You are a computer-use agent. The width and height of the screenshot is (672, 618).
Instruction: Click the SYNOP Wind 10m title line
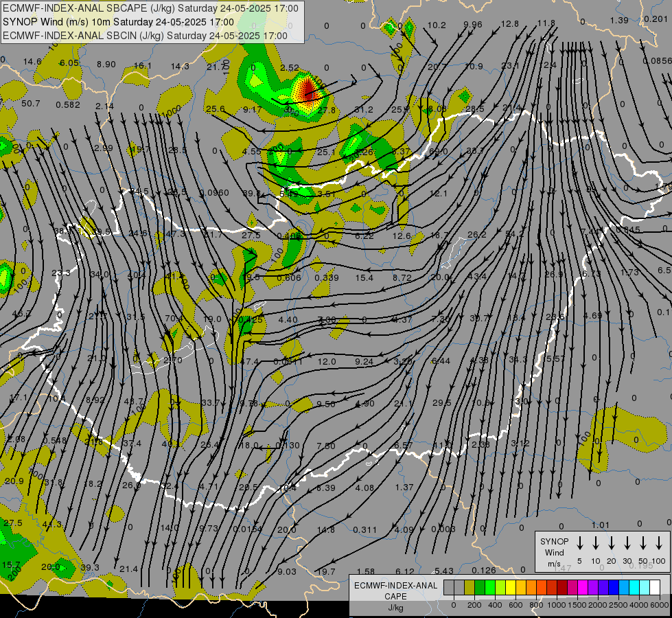(x=118, y=22)
